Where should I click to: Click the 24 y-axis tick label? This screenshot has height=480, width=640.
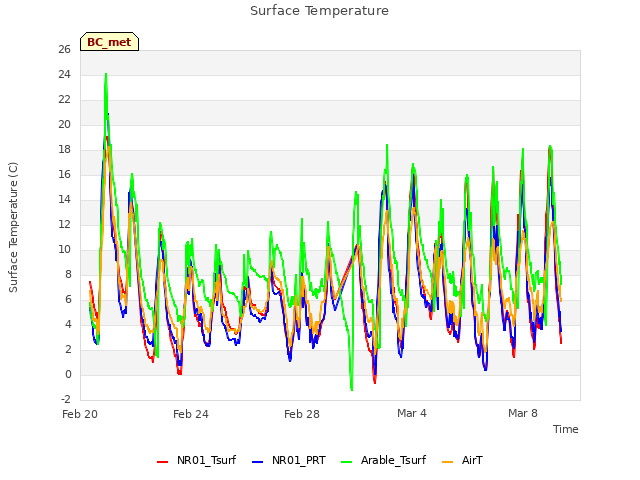[64, 74]
